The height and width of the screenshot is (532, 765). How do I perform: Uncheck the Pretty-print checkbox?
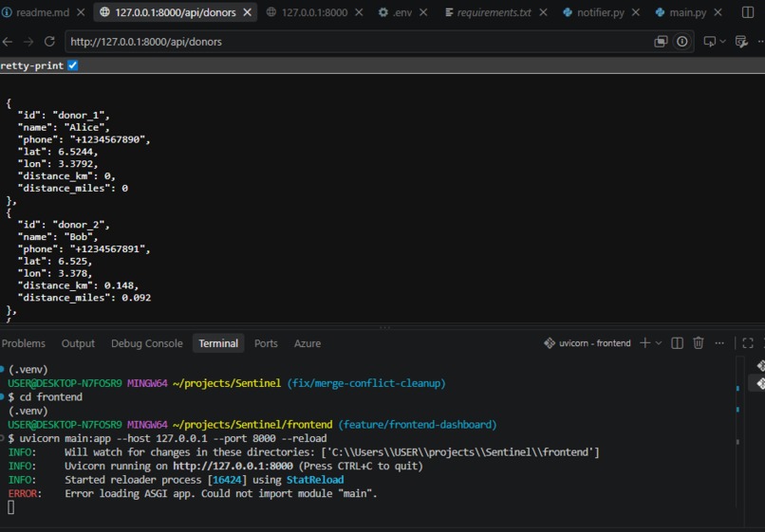(x=73, y=65)
